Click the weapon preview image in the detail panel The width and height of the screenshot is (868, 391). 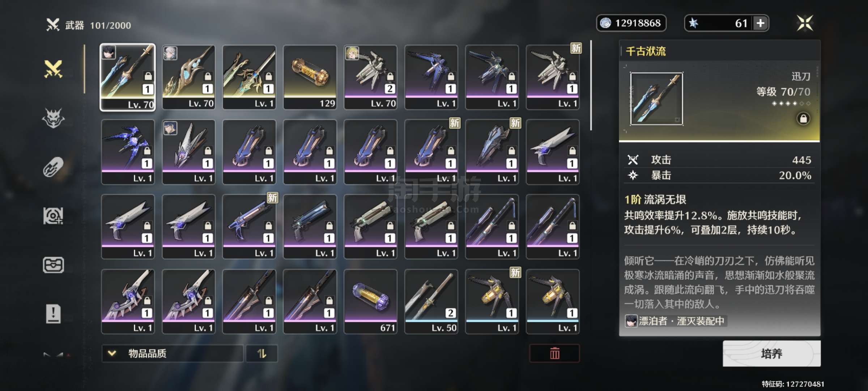(x=656, y=99)
